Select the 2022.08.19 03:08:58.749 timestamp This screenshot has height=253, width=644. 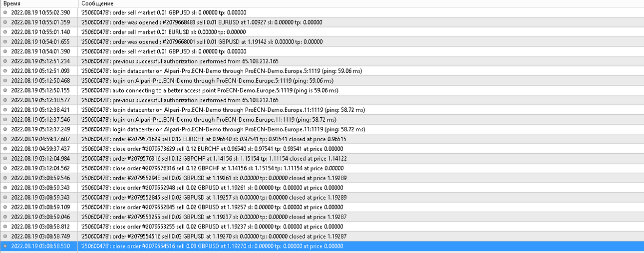pos(40,237)
